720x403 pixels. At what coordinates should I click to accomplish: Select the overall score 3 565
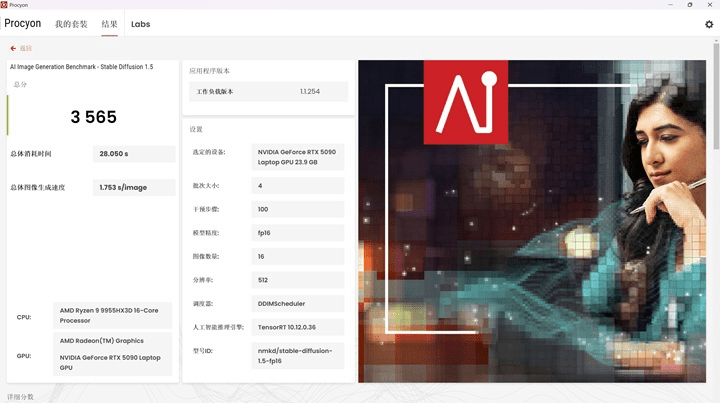tap(93, 117)
